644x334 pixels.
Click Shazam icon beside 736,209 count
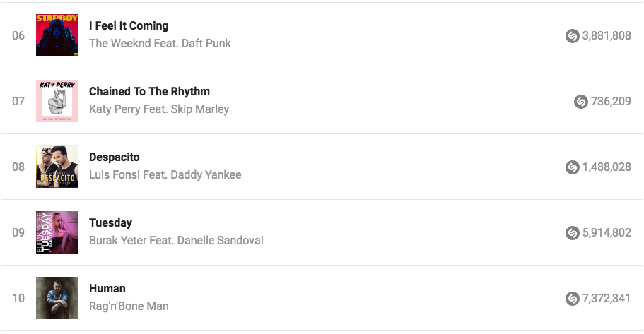581,102
